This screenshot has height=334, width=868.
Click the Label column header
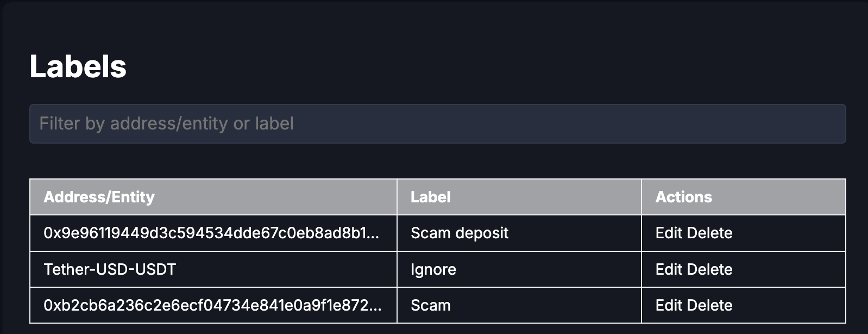pos(430,197)
